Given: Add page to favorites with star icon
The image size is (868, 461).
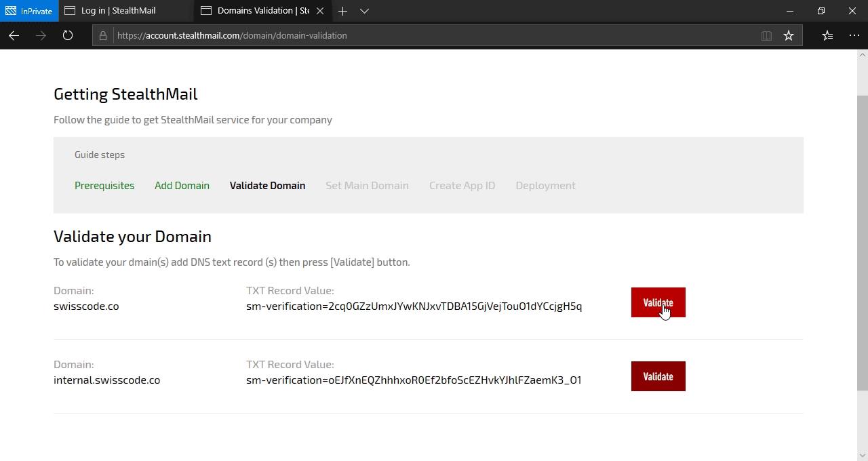Looking at the screenshot, I should [789, 35].
